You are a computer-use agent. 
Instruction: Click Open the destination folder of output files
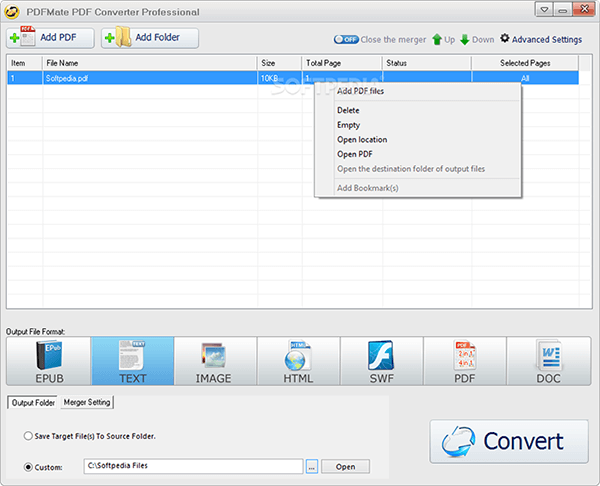417,169
